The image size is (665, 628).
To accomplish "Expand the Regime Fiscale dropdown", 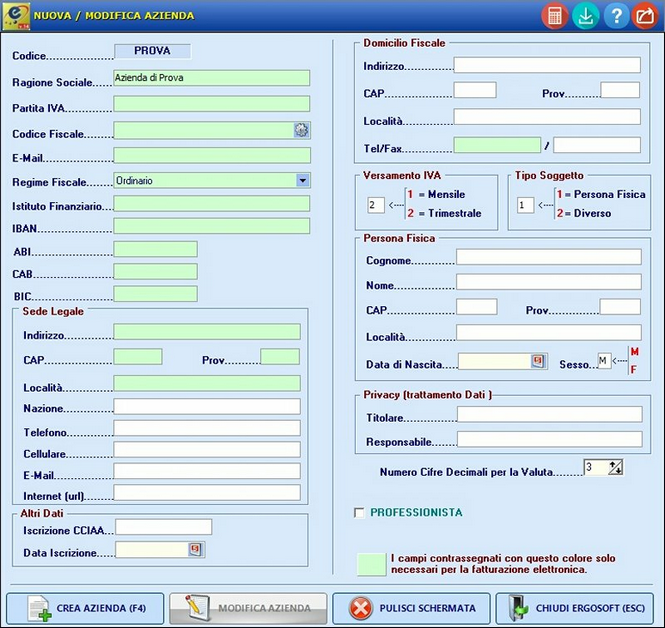I will coord(302,180).
